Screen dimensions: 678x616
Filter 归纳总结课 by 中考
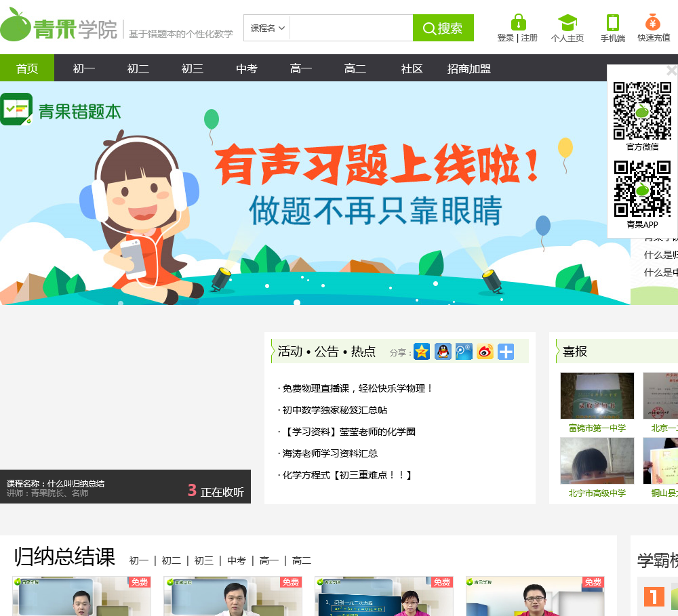(x=237, y=560)
